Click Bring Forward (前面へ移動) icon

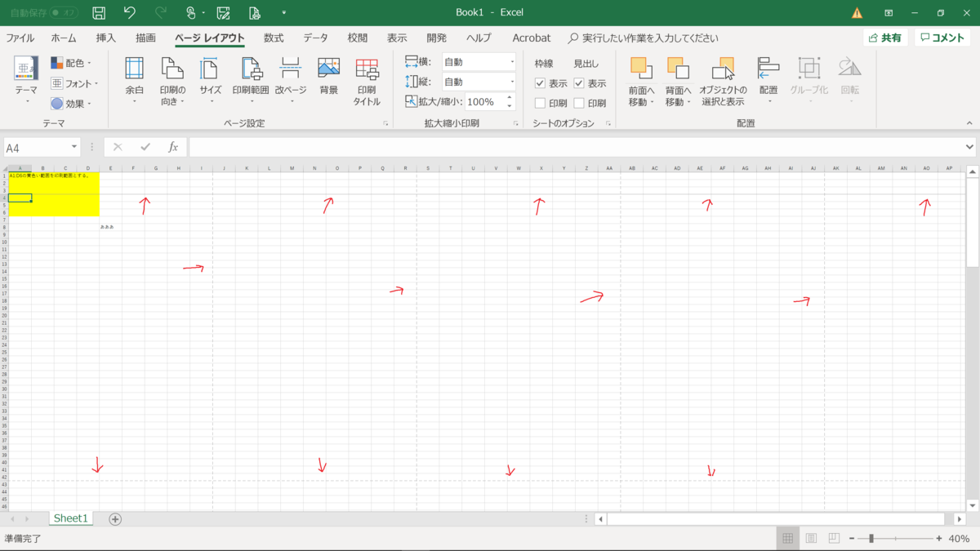[641, 69]
